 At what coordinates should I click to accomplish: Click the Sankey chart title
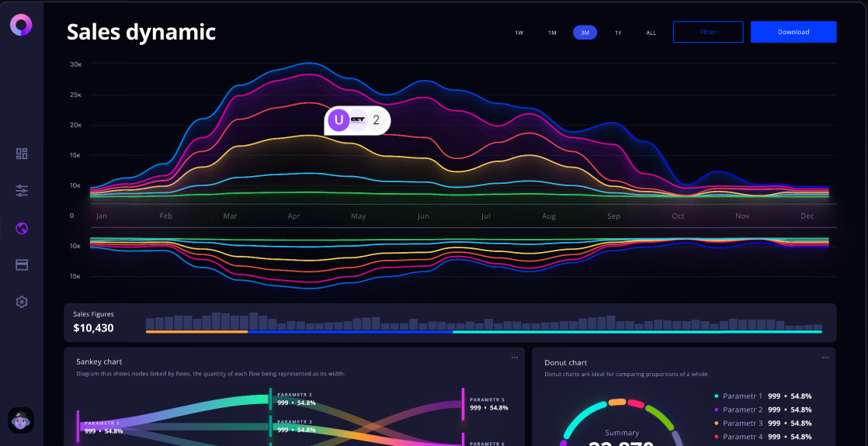[x=99, y=362]
